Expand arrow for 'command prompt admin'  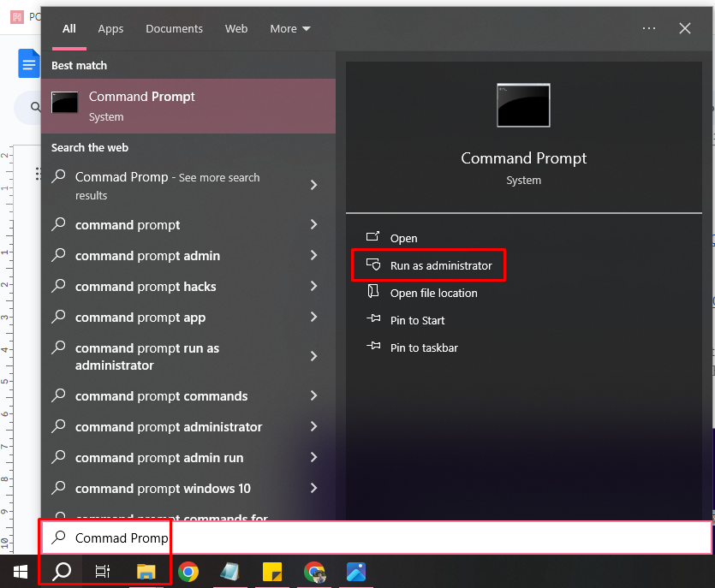[x=313, y=255]
